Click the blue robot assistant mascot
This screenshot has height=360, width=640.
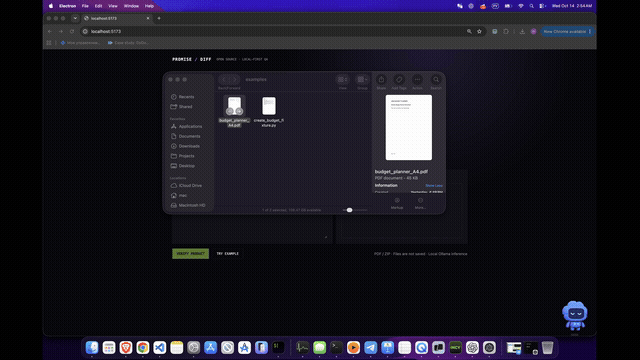coord(575,316)
